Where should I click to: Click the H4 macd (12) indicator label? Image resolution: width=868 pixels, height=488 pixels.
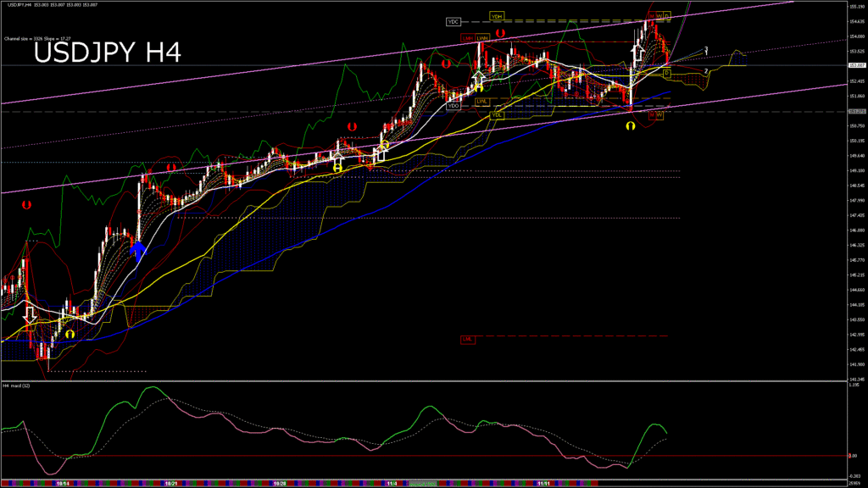tap(17, 385)
